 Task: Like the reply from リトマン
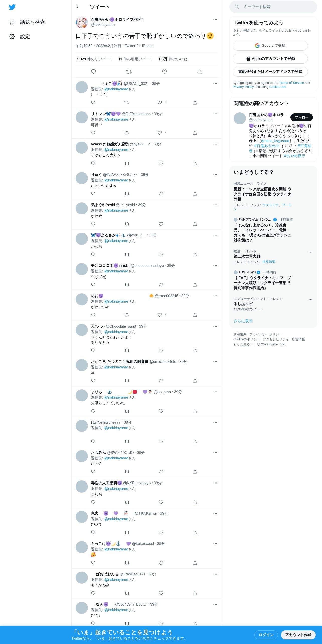(160, 133)
